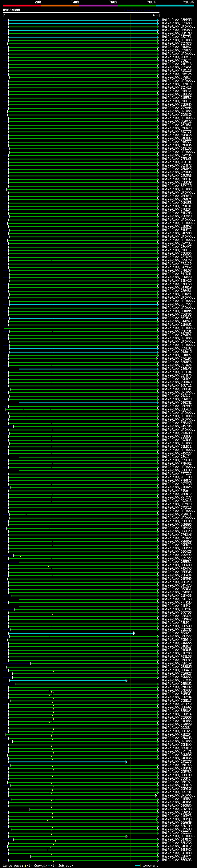Image resolution: width=197 pixels, height=868 pixels.
Task: Select hit label UniRef100_Q4UDE7
Action: click(x=177, y=646)
